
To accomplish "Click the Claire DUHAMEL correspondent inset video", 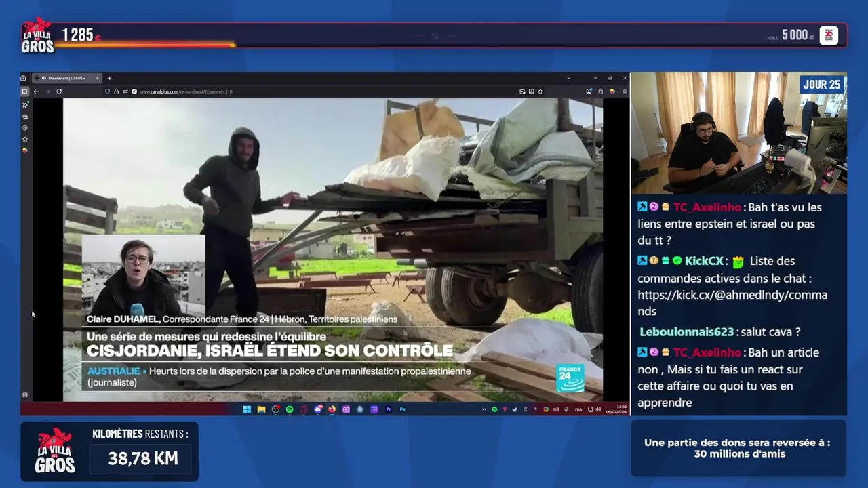I will [x=143, y=274].
